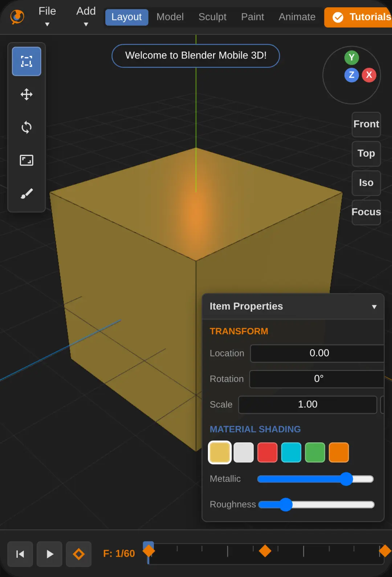Screen dimensions: 392x577
Task: Switch to the Paint tab
Action: (253, 17)
